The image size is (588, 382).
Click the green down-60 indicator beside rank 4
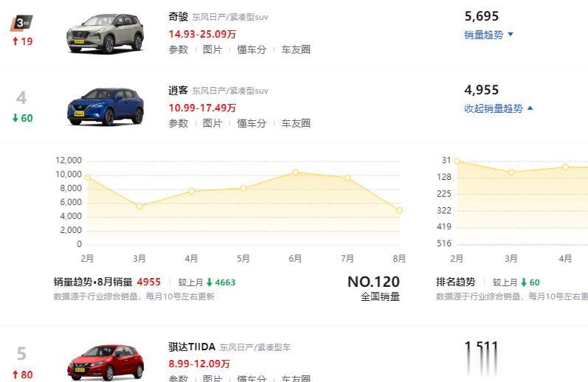(22, 118)
